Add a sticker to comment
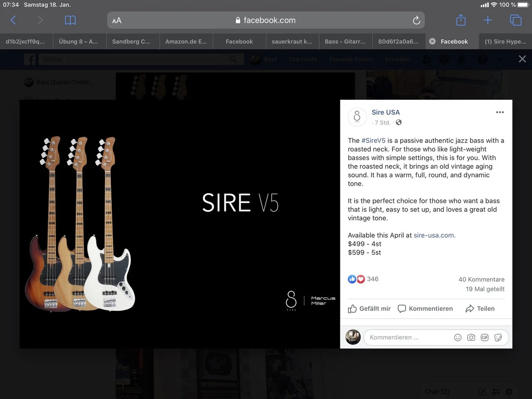 pos(498,337)
